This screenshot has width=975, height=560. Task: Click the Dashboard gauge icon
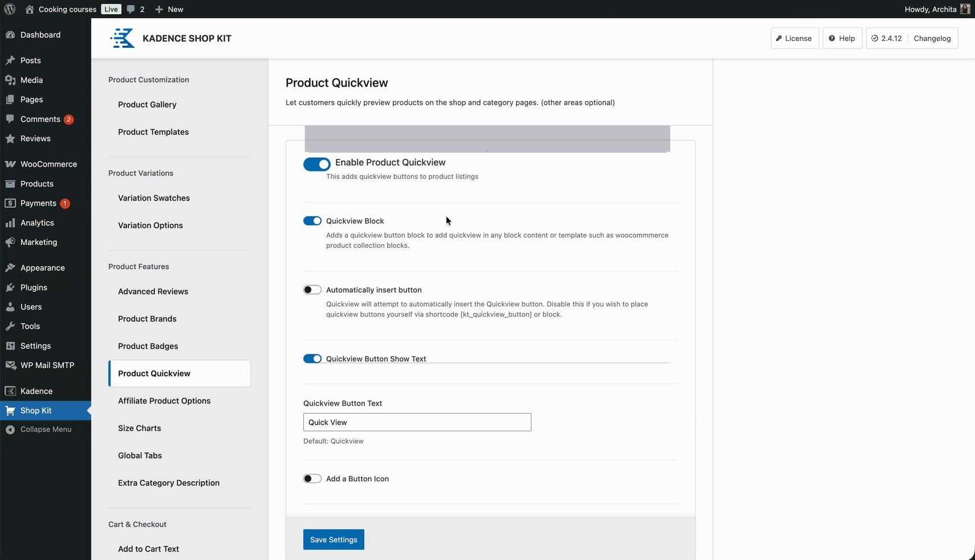[x=10, y=35]
